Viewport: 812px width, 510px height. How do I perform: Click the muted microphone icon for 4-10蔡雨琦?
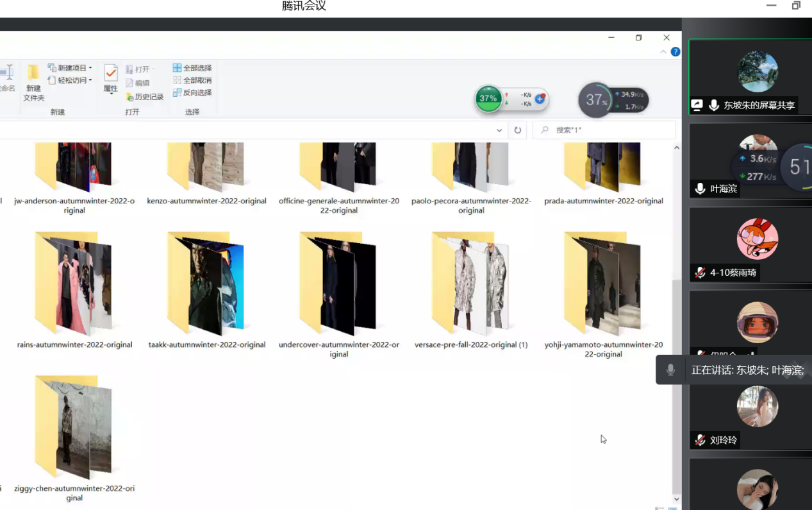coord(700,273)
